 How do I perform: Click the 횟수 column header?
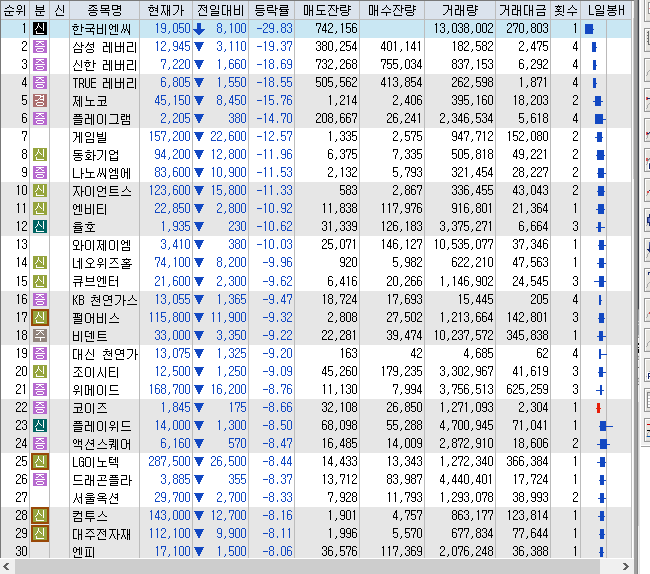pyautogui.click(x=566, y=10)
